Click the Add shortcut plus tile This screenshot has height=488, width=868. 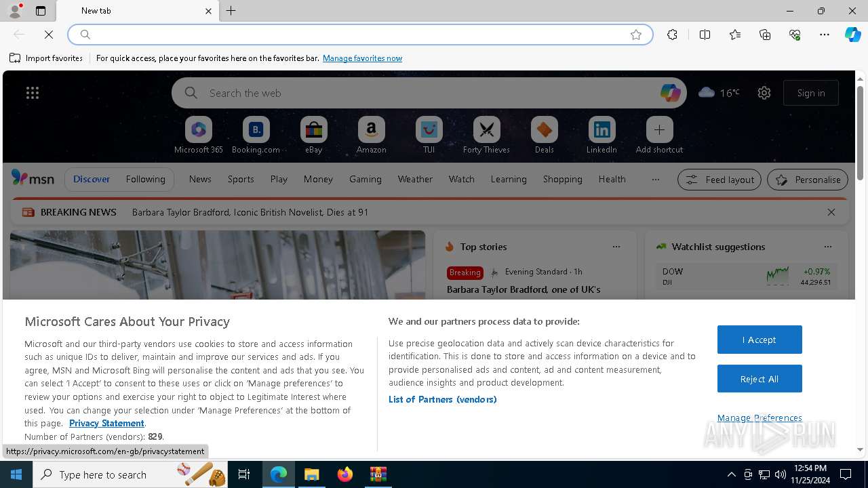coord(659,136)
